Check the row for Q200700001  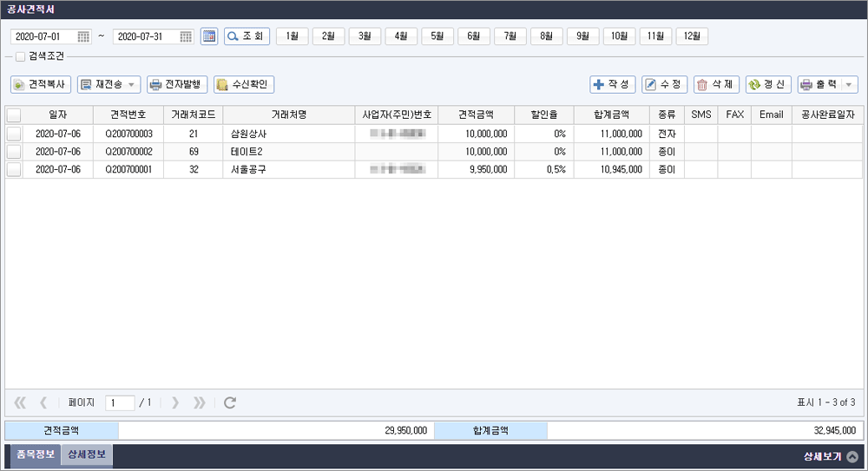(14, 169)
